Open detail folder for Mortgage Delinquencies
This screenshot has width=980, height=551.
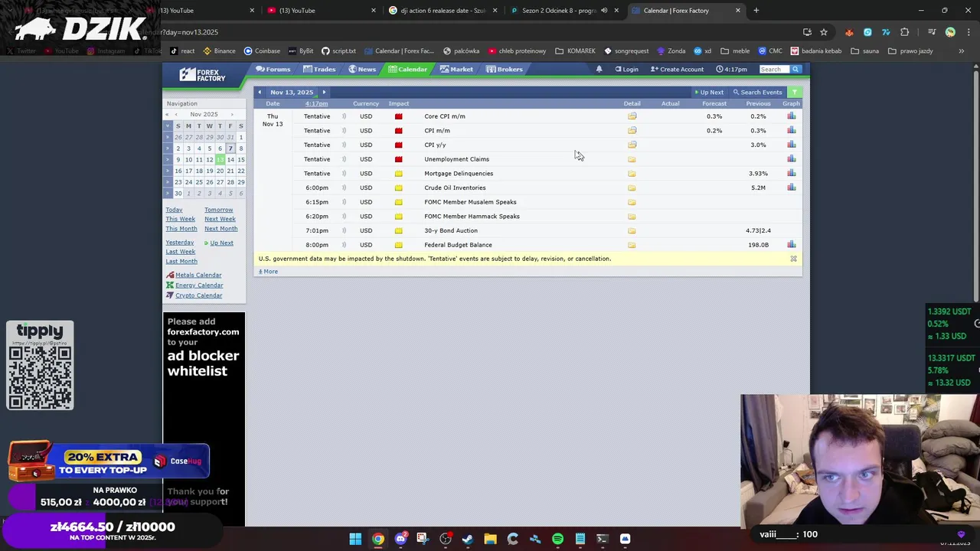[x=632, y=173]
